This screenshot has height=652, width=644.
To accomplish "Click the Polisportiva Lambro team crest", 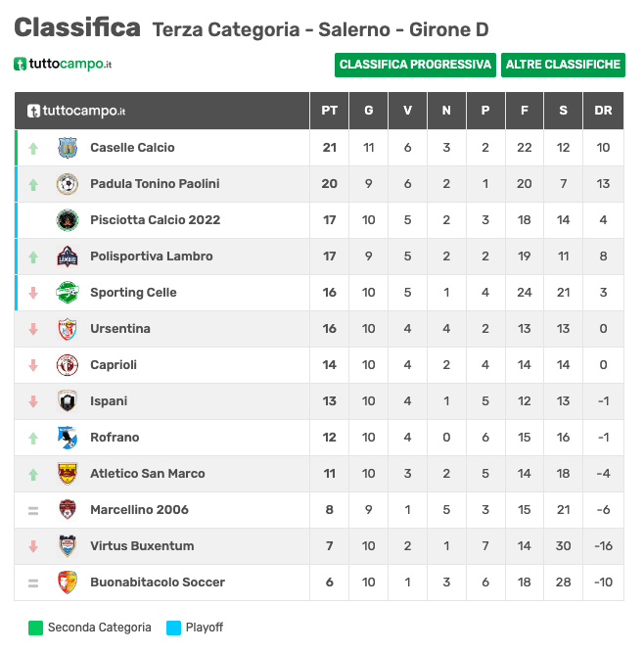I will coord(68,256).
